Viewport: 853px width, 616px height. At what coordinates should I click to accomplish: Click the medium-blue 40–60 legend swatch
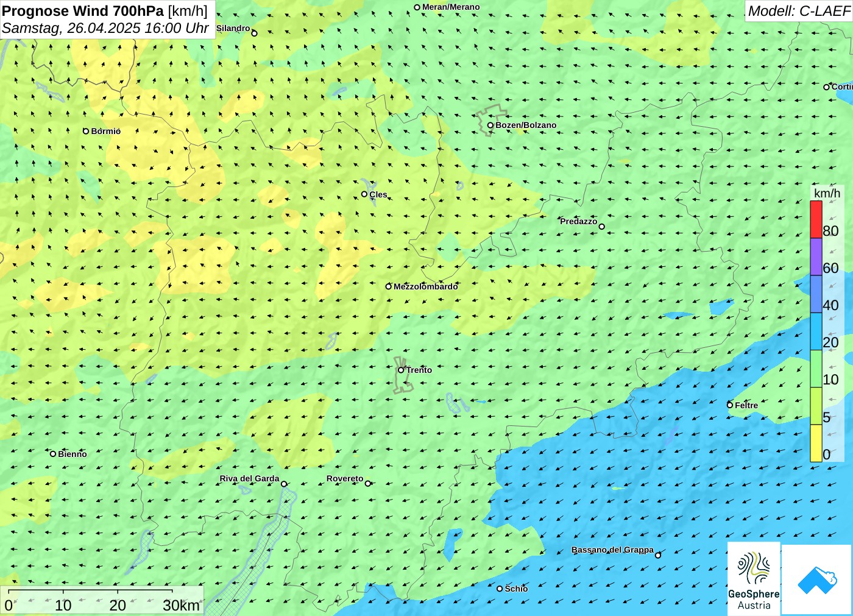pos(816,294)
